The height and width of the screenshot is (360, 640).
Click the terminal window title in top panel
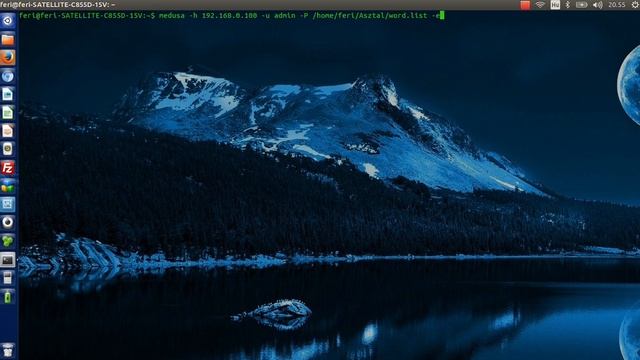[58, 5]
